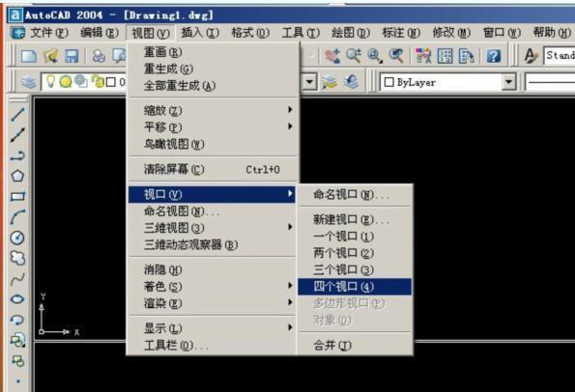The height and width of the screenshot is (392, 575).
Task: Open the layer list dropdown arrow
Action: (x=309, y=82)
